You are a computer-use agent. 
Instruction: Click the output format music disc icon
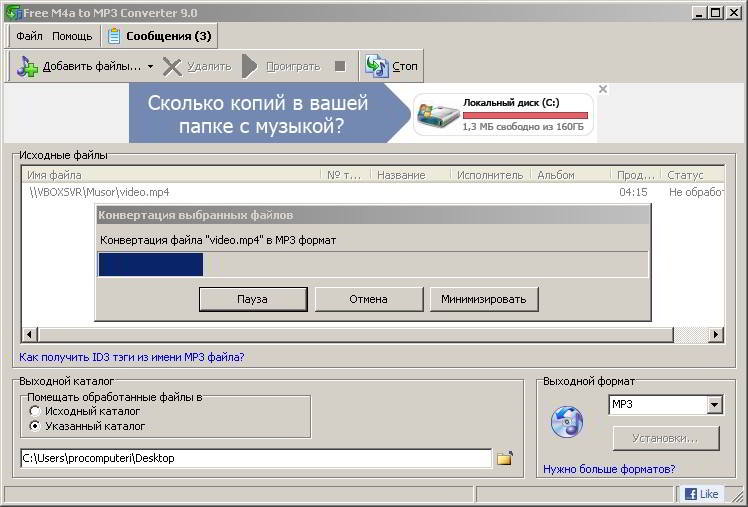click(x=567, y=422)
